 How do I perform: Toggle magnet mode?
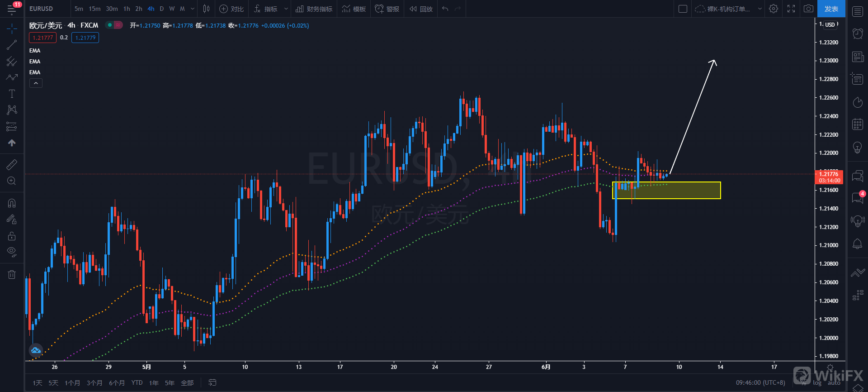click(x=12, y=203)
